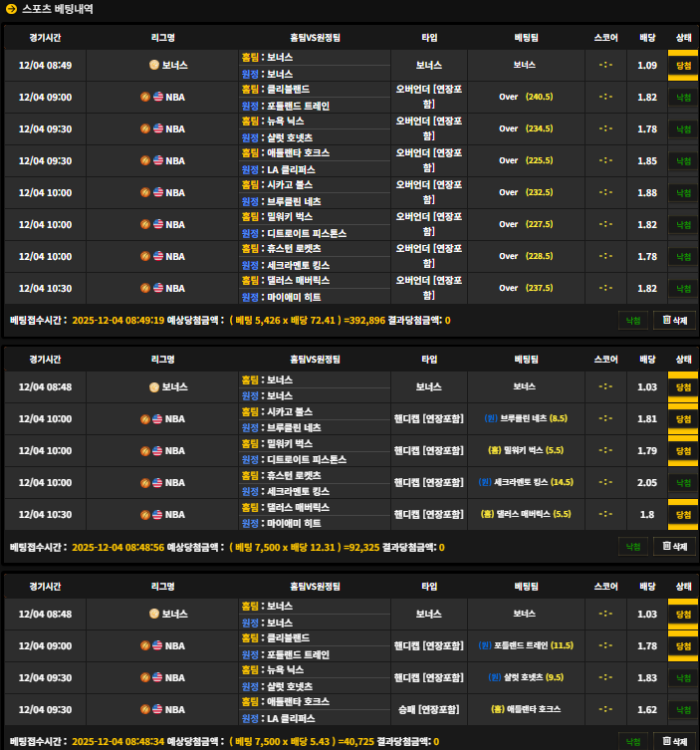Click basketball icon in the Over 240.5 row
700x750 pixels.
tap(145, 97)
